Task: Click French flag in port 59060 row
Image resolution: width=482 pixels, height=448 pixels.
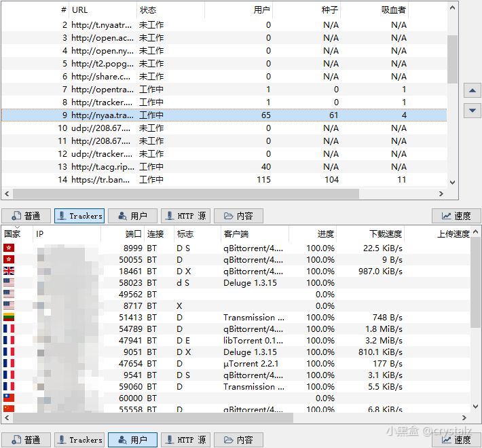Action: pos(9,386)
